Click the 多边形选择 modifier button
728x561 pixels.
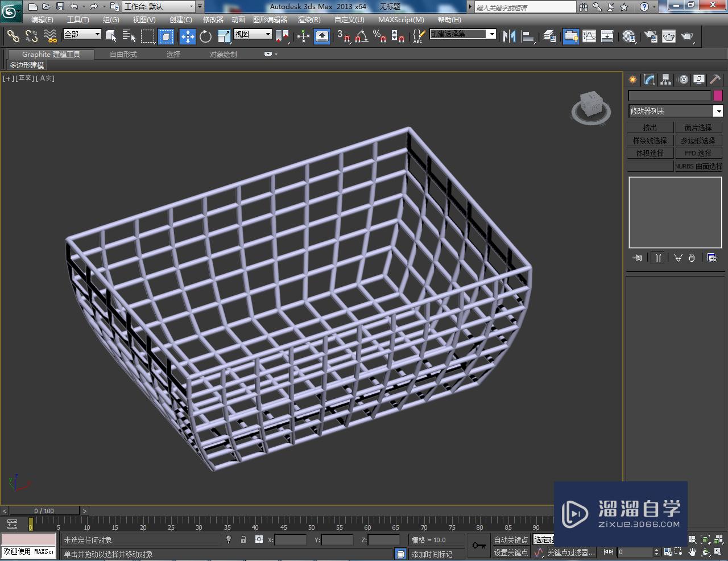[698, 141]
